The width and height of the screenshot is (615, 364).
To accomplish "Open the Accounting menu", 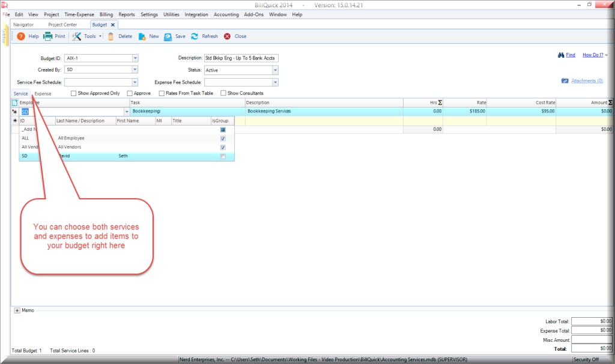I will point(226,14).
